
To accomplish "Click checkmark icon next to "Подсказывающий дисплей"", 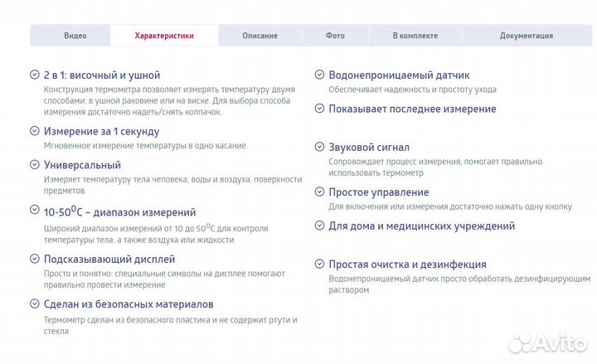I will [34, 259].
